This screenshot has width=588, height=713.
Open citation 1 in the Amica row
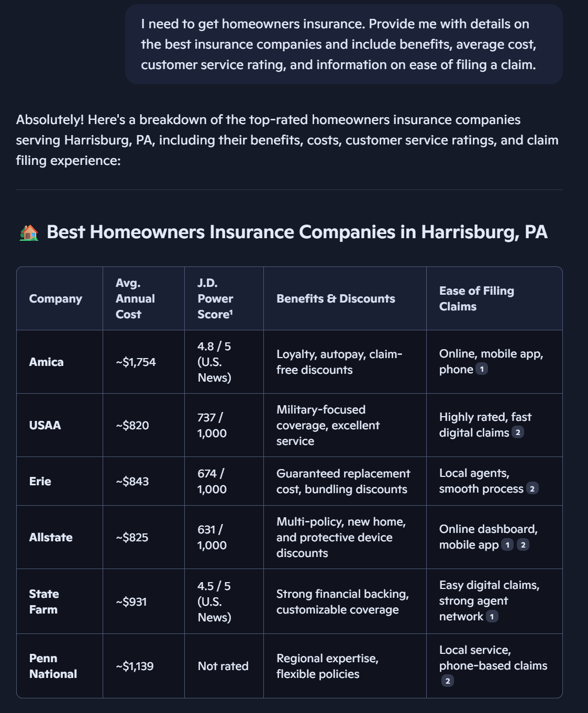[x=482, y=369]
